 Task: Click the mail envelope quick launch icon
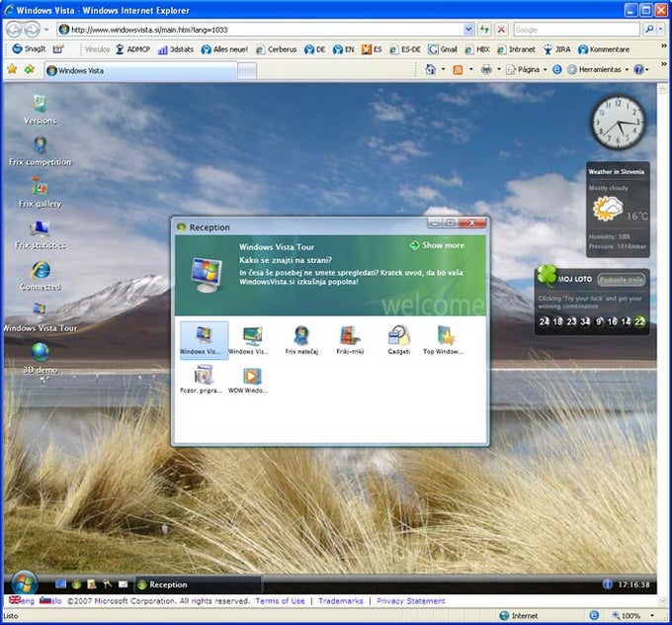pyautogui.click(x=123, y=583)
